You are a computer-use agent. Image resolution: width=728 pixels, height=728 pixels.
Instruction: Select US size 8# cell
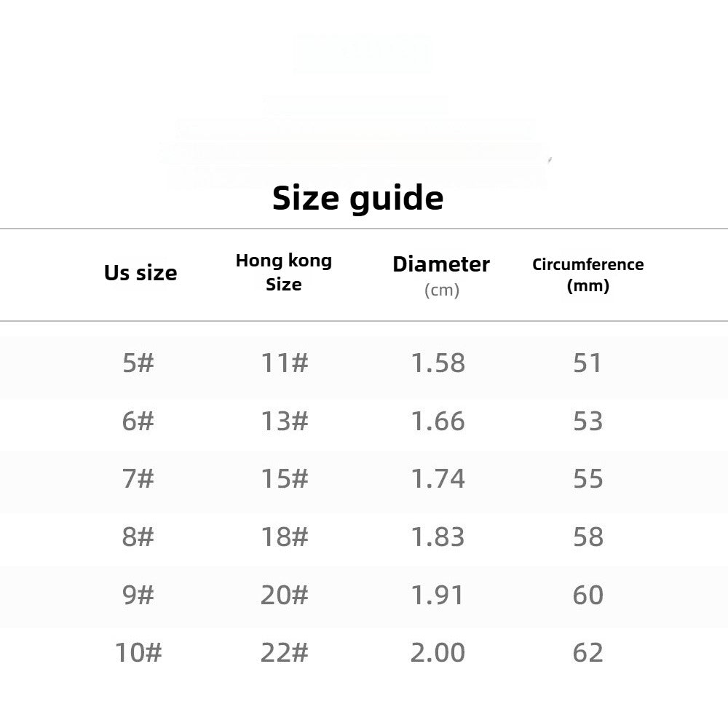pyautogui.click(x=138, y=537)
